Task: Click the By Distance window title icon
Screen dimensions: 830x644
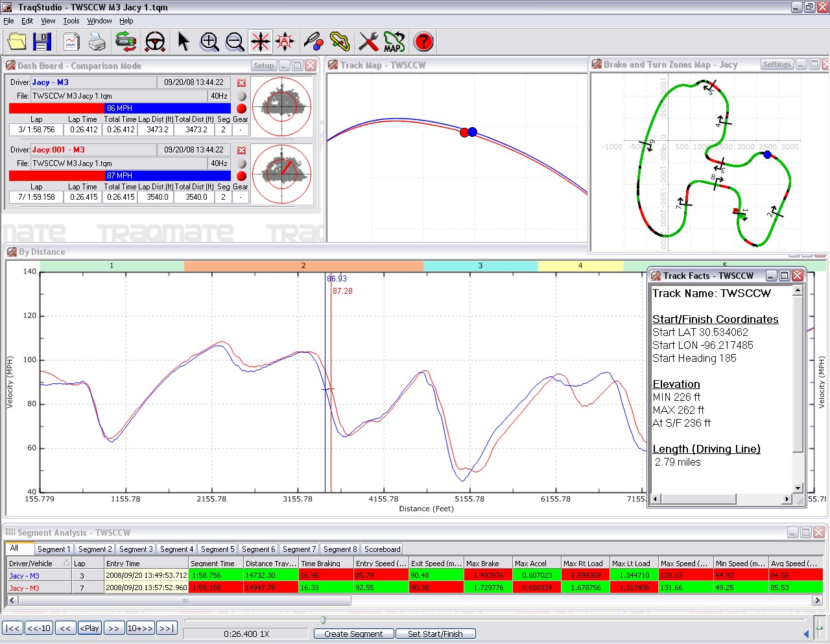Action: point(12,252)
